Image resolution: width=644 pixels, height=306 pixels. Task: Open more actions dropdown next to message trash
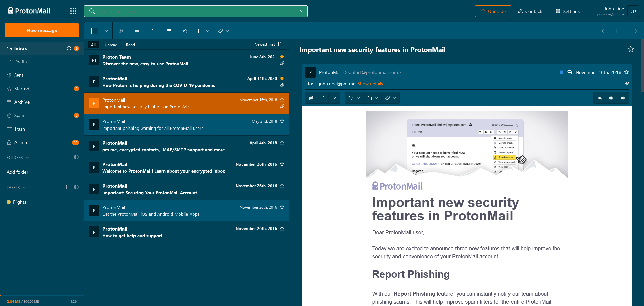tap(334, 98)
